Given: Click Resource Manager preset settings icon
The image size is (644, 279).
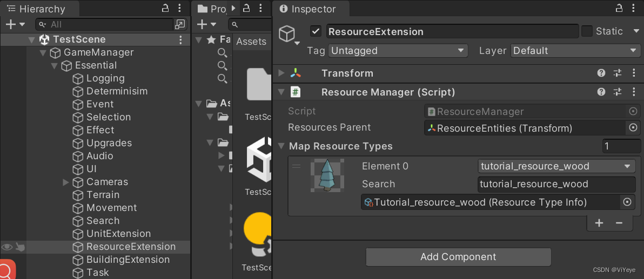Looking at the screenshot, I should (618, 92).
